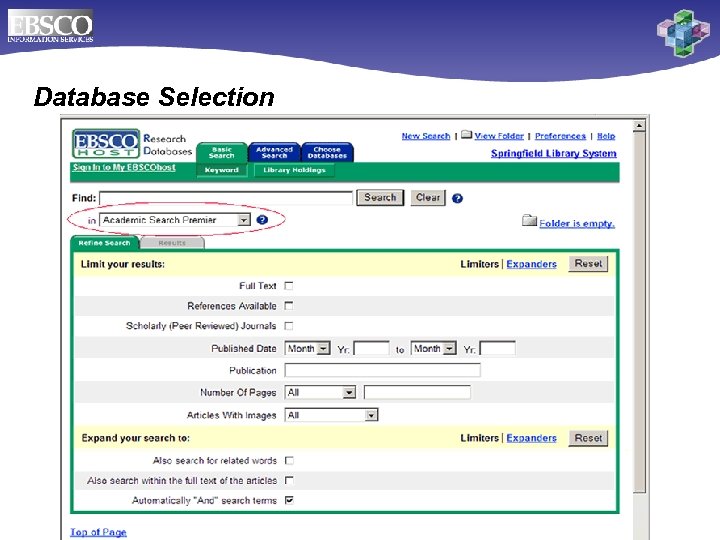This screenshot has width=720, height=540.
Task: Click the Publication input field
Action: [x=382, y=370]
